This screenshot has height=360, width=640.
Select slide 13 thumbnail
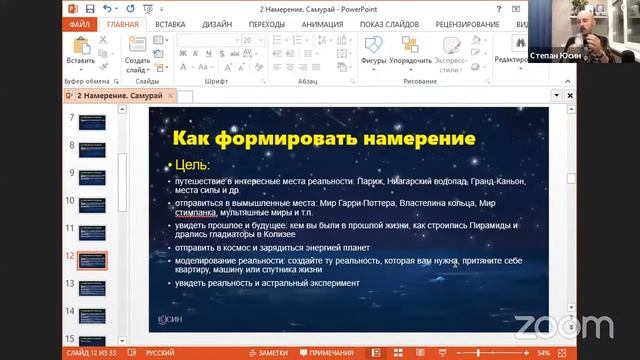(x=92, y=289)
